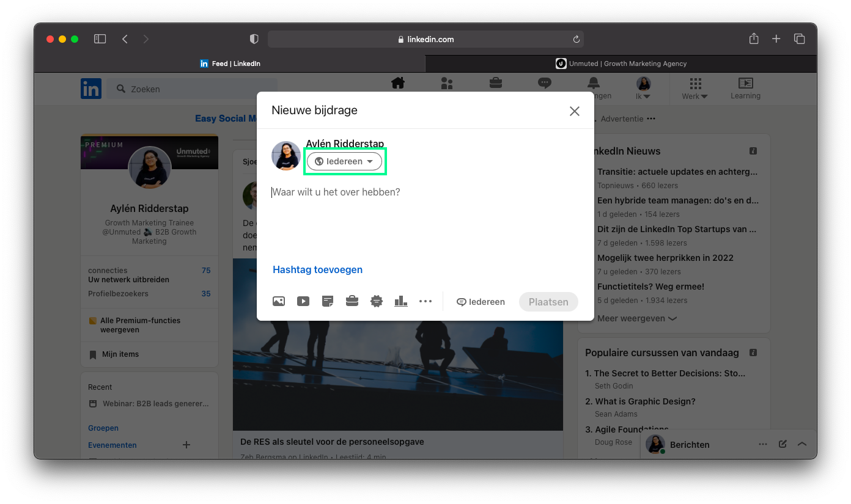Viewport: 851px width, 504px height.
Task: Compose new message icon in Berichten
Action: pos(783,444)
